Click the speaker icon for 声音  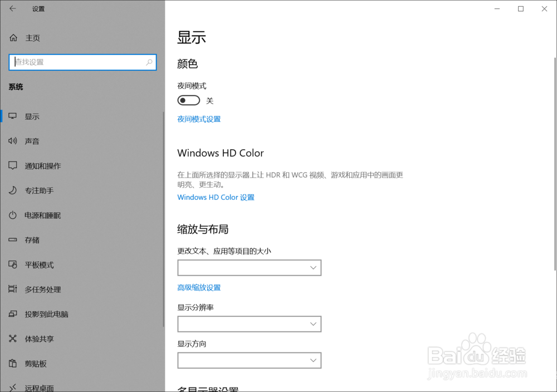(13, 141)
